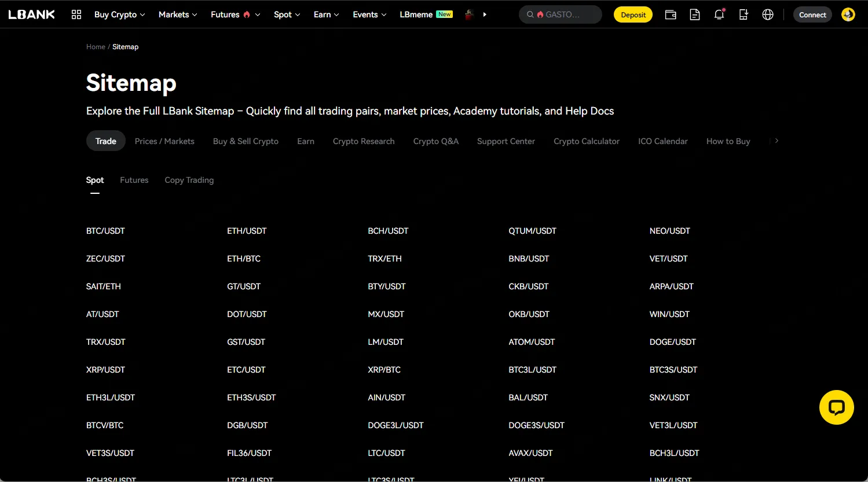868x482 pixels.
Task: Open the live chat support bubble
Action: (x=836, y=407)
